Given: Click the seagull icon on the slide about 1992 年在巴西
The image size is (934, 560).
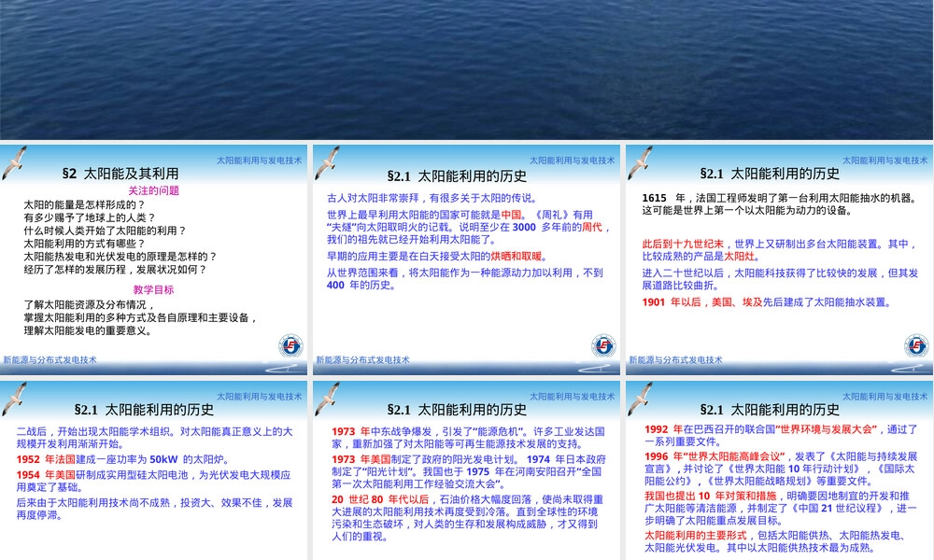Looking at the screenshot, I should [x=641, y=399].
